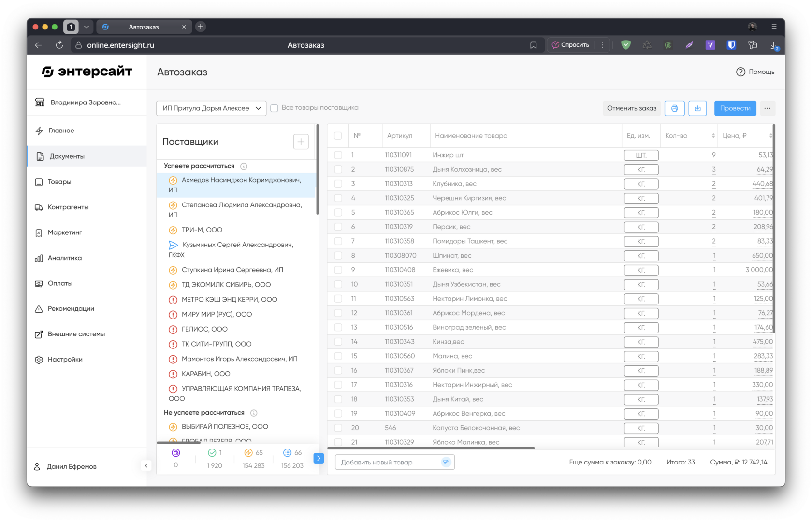The height and width of the screenshot is (522, 812).
Task: Open the ИП Притула Дарья supplier dropdown
Action: coord(211,108)
